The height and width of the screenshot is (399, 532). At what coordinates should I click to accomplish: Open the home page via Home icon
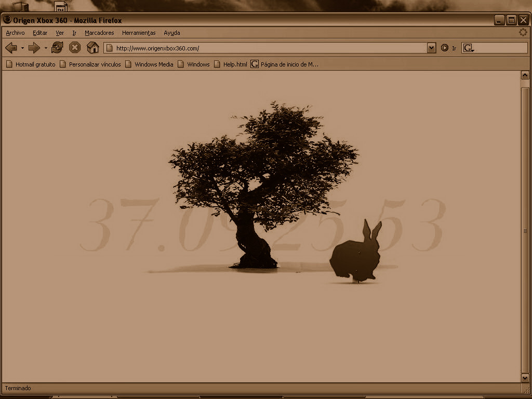tap(92, 47)
